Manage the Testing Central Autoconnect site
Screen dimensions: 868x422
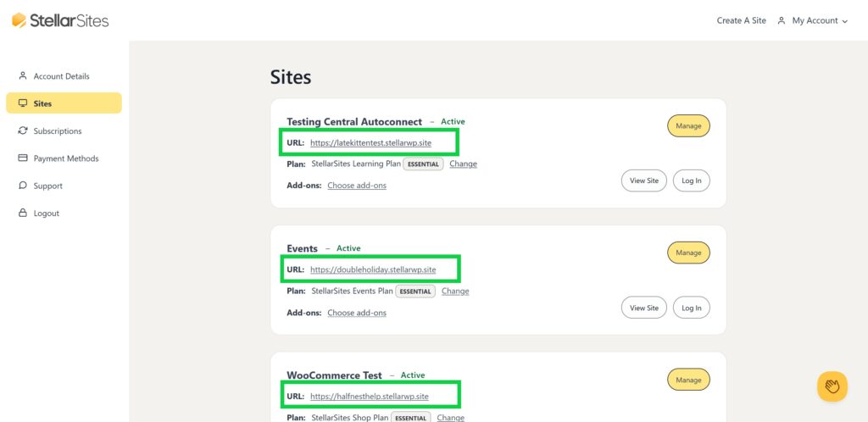tap(688, 126)
